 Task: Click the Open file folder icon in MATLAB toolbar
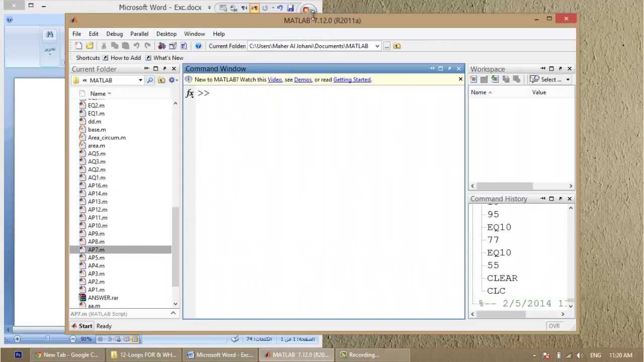coord(90,46)
